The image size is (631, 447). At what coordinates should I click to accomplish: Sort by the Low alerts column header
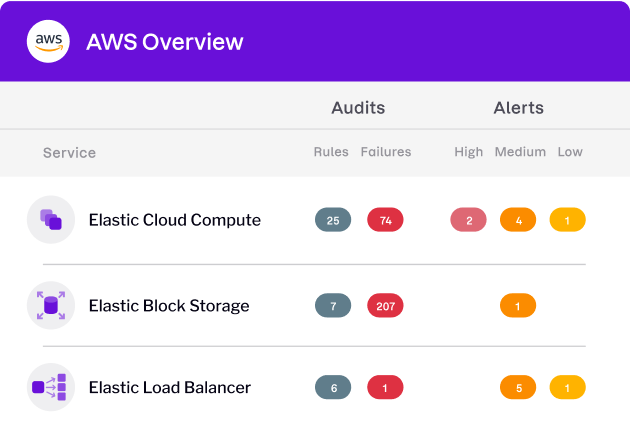click(570, 152)
